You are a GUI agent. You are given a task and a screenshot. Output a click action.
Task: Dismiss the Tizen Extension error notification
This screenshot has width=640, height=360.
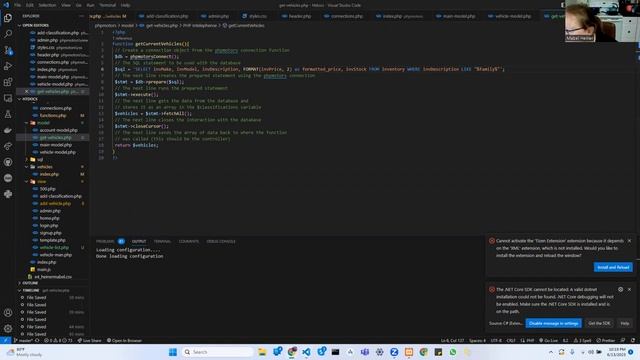point(629,241)
